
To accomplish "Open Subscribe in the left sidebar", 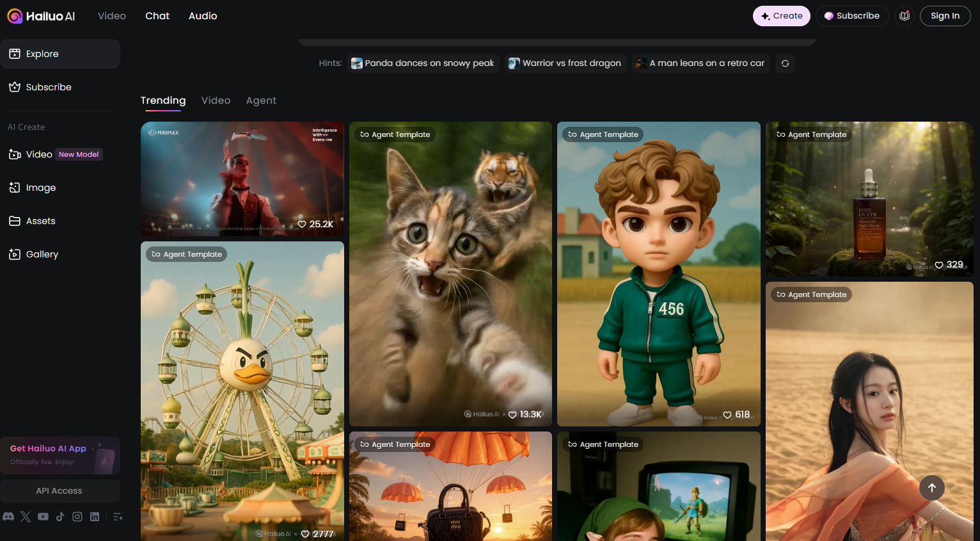I will [60, 87].
